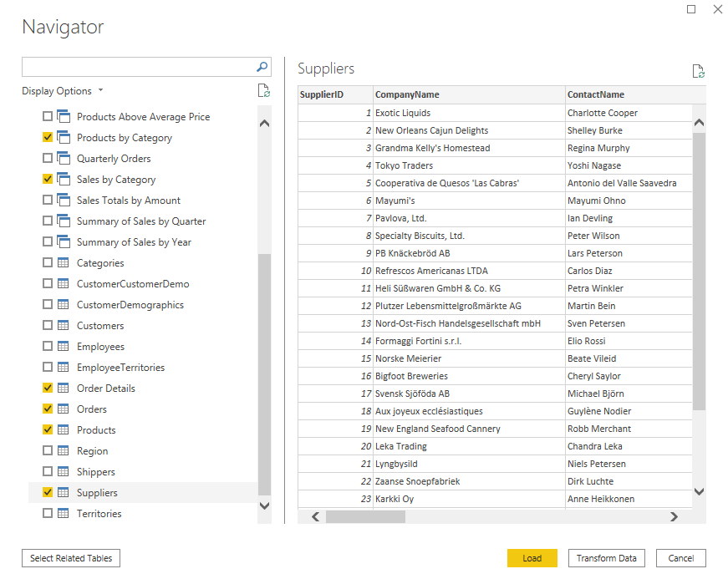The image size is (728, 579).
Task: Select the Shippers tree item label
Action: [x=95, y=472]
